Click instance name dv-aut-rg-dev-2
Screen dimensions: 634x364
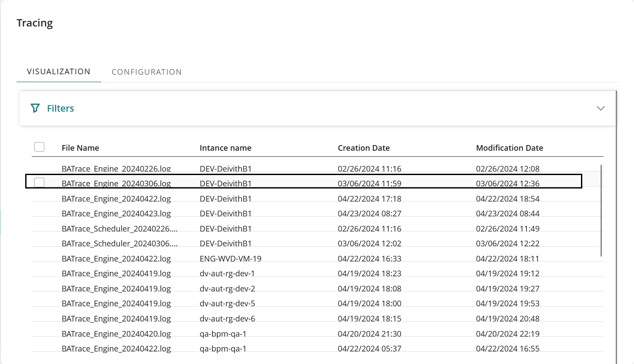pyautogui.click(x=227, y=288)
